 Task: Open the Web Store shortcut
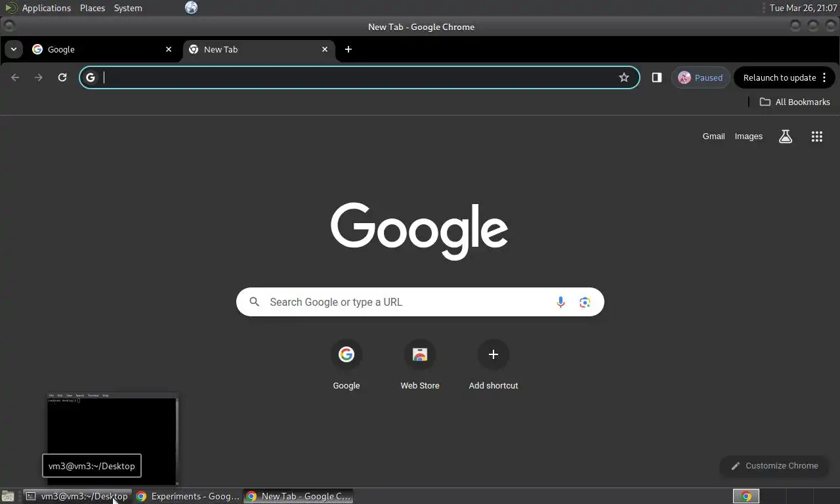420,365
